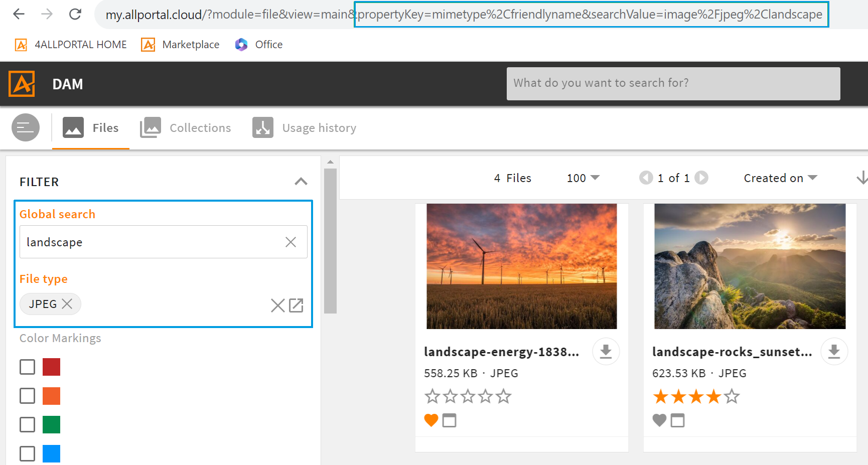Screen dimensions: 868x465
Task: Rate landscape-energy file one star
Action: (432, 397)
